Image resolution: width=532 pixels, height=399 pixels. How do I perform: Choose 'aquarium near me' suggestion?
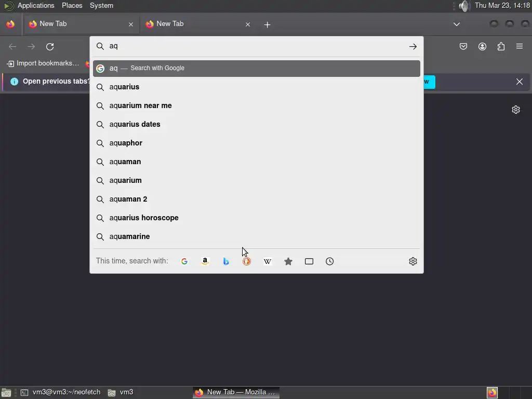(257, 105)
